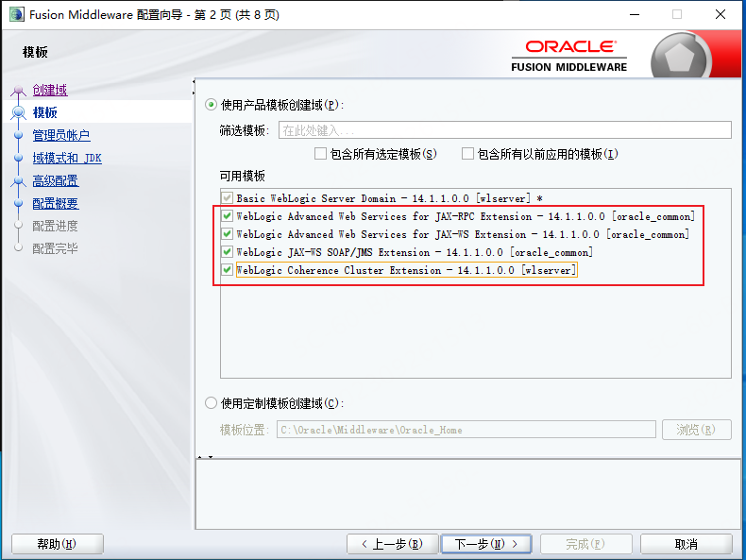Click the wizard title bar application icon

coord(16,14)
